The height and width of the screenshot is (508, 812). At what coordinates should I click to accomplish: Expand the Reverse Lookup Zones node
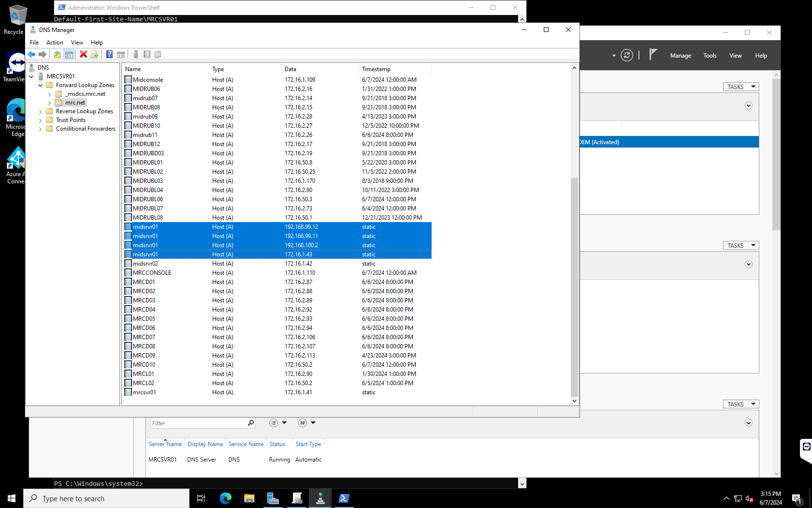click(41, 111)
